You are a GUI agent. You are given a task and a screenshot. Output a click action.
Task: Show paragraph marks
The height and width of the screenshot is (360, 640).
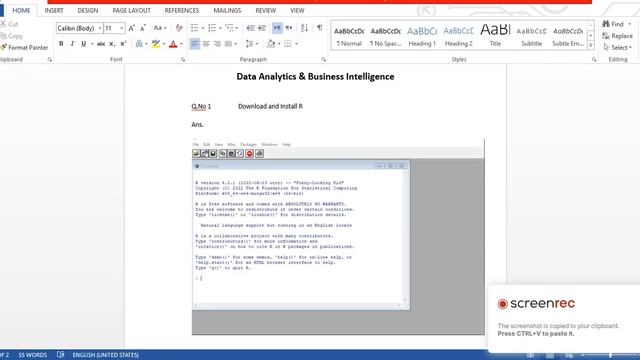point(320,28)
